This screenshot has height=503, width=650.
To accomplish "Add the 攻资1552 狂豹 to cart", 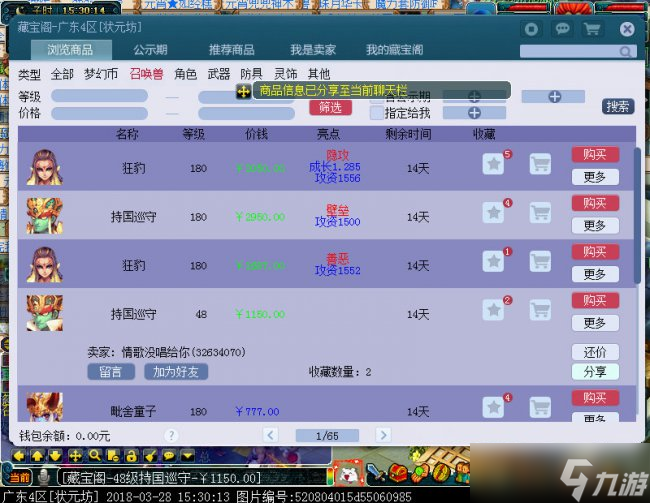I will coord(541,261).
